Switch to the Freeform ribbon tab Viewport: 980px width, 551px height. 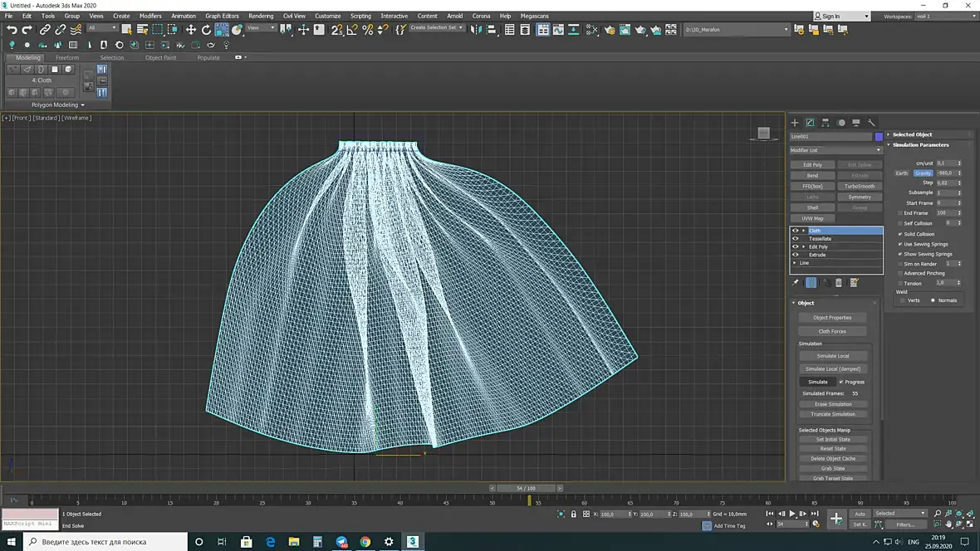(x=67, y=58)
